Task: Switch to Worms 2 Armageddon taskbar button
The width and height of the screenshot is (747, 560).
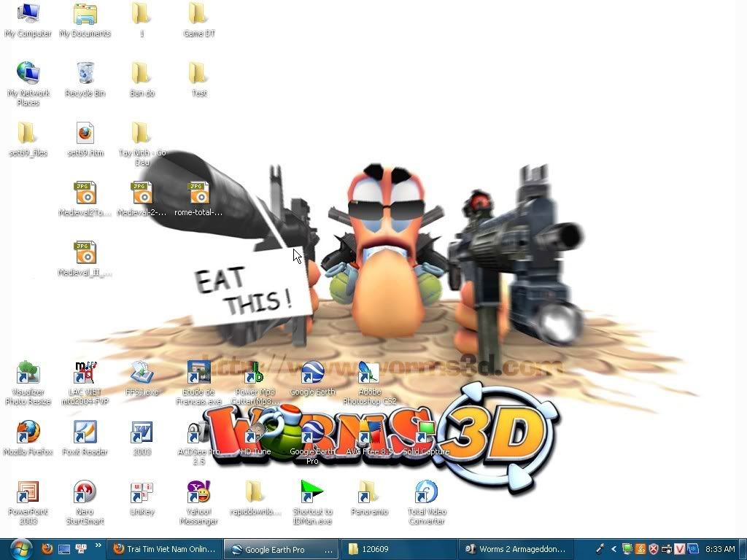Action: pyautogui.click(x=515, y=549)
